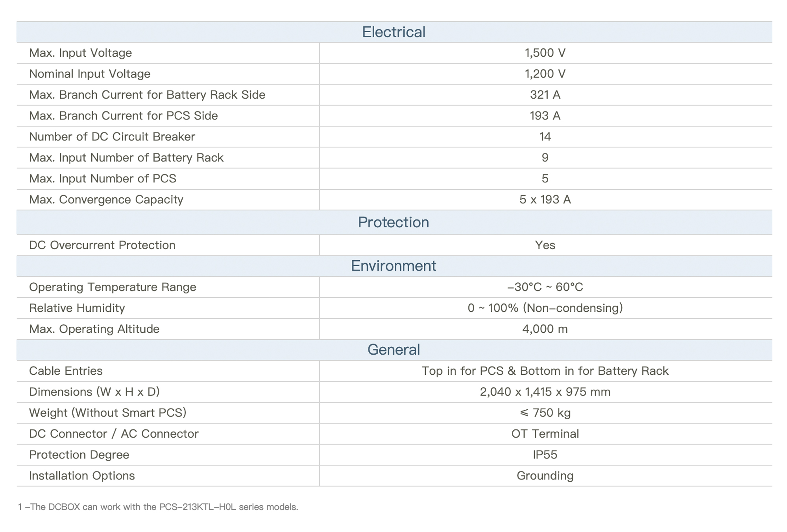Click the 1,200 V nominal voltage value
This screenshot has width=787, height=532.
click(x=545, y=74)
